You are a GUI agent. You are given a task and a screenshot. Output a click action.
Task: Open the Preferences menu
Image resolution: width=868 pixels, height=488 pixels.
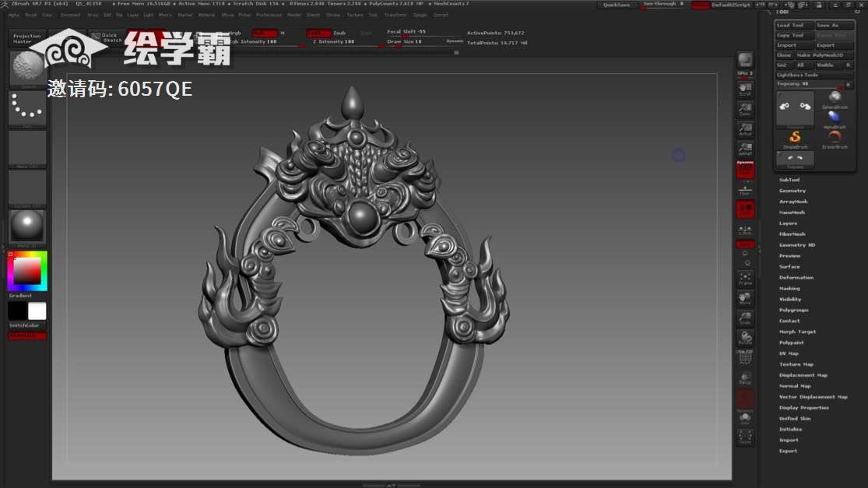(269, 15)
